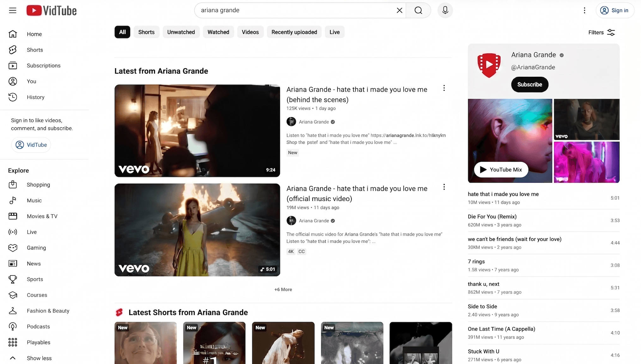Play "Side to Side" from the mix list
Image resolution: width=641 pixels, height=364 pixels.
tap(544, 310)
